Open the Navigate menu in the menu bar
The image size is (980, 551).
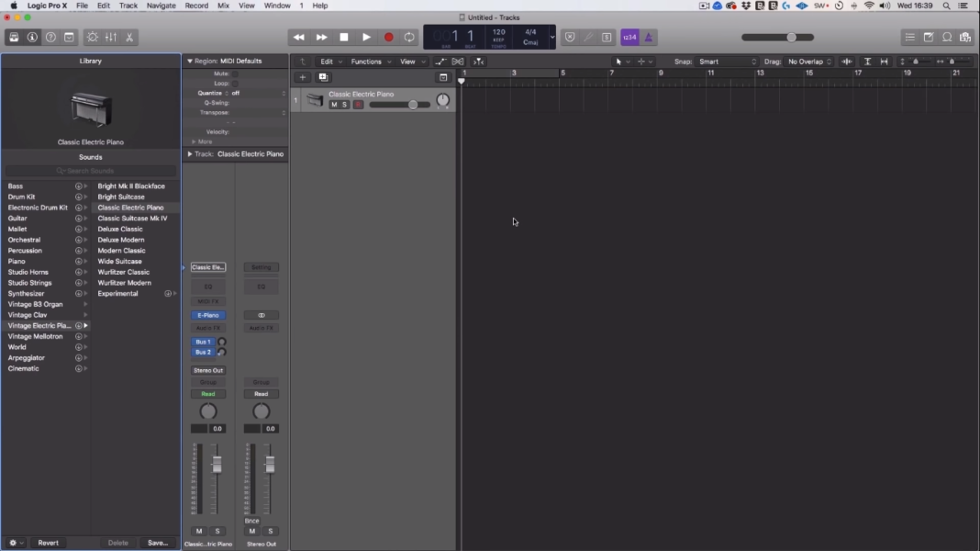coord(161,6)
